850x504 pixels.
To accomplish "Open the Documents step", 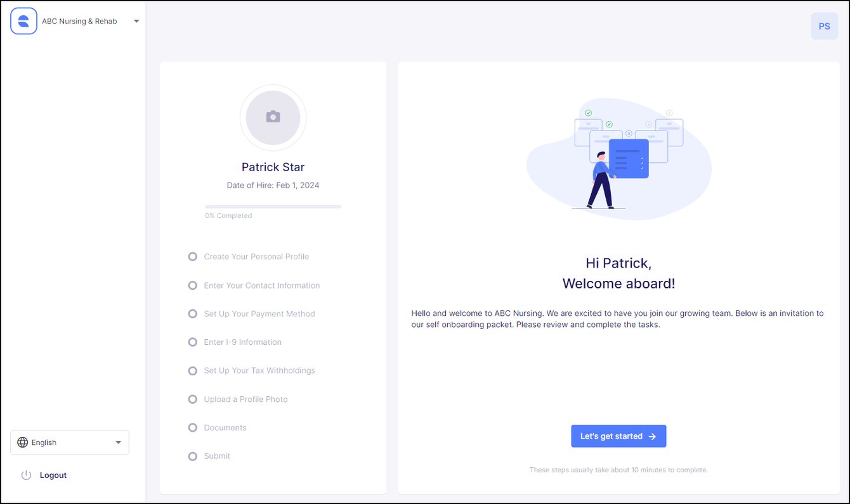I will tap(225, 428).
